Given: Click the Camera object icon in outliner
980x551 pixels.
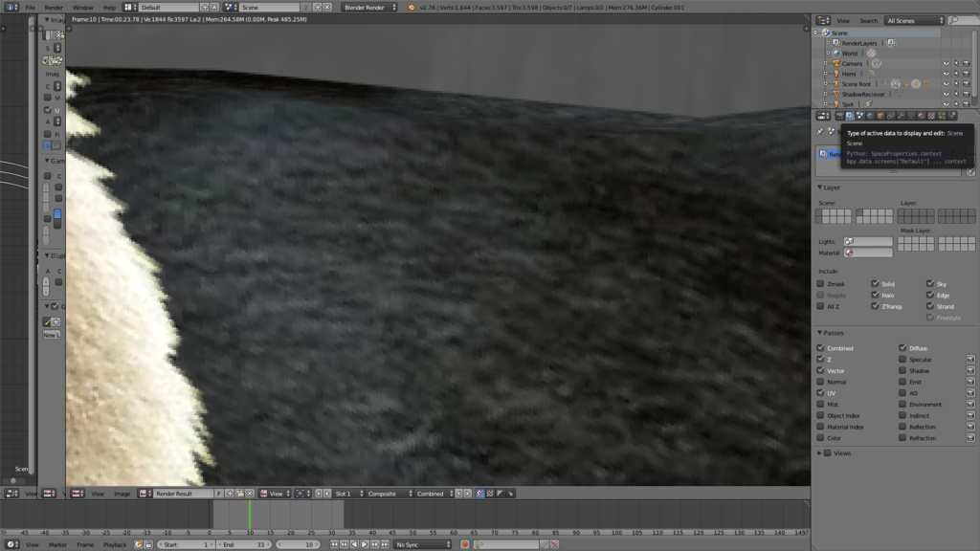Looking at the screenshot, I should point(835,64).
